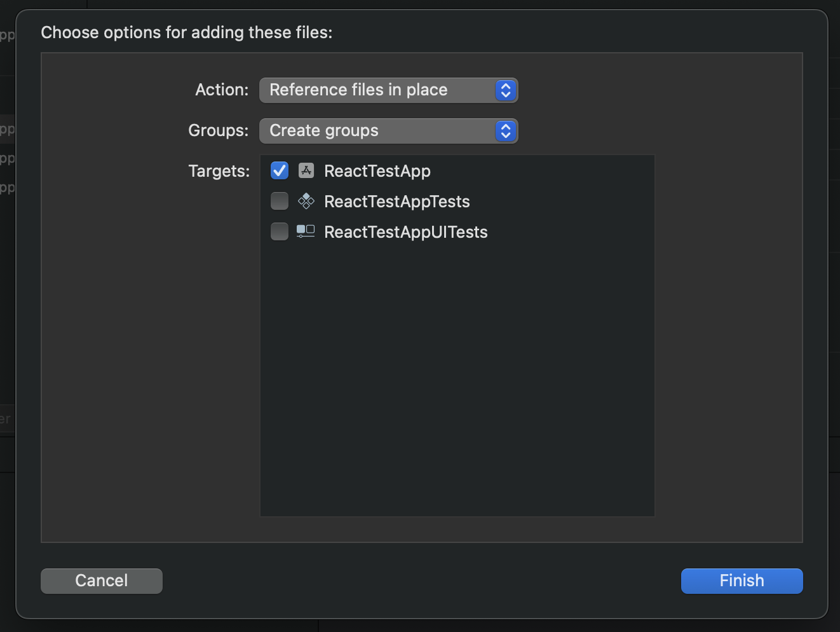Enable the ReactTestAppTests target checkbox
The image size is (840, 632).
(280, 201)
